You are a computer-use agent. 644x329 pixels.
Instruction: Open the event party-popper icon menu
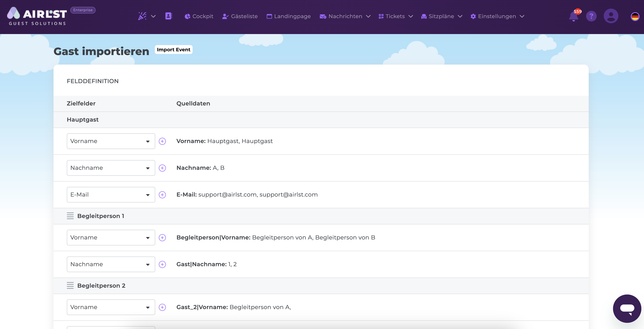(142, 16)
